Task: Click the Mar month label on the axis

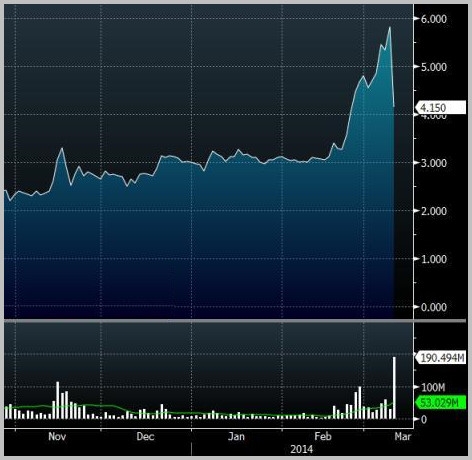Action: (403, 437)
